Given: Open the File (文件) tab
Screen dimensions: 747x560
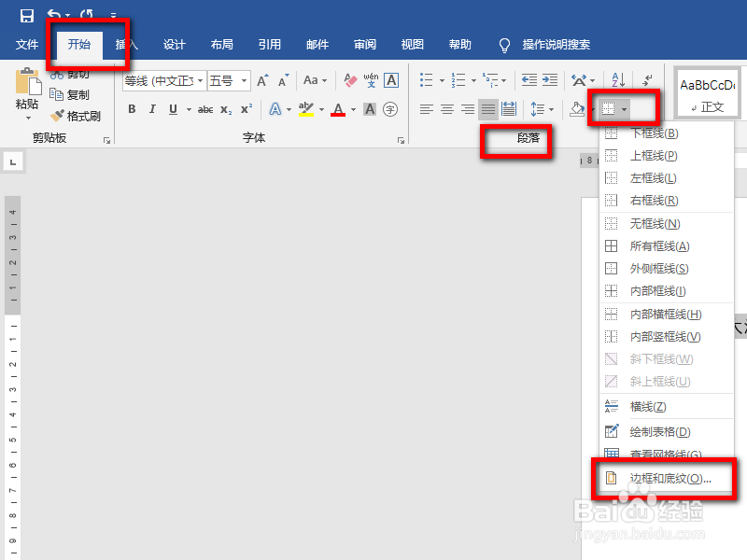Looking at the screenshot, I should pos(27,45).
